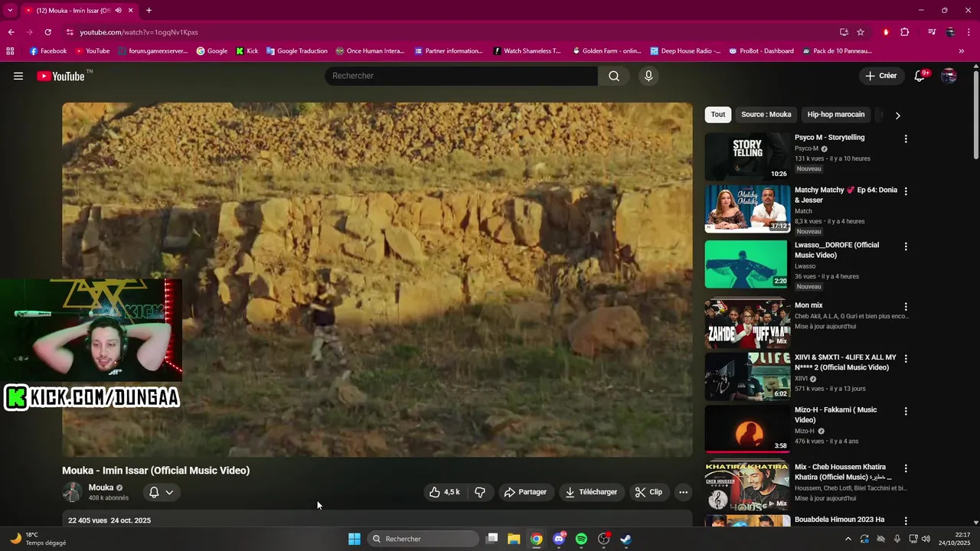This screenshot has width=980, height=551.
Task: Open Chrome three-dot menu
Action: click(x=967, y=32)
